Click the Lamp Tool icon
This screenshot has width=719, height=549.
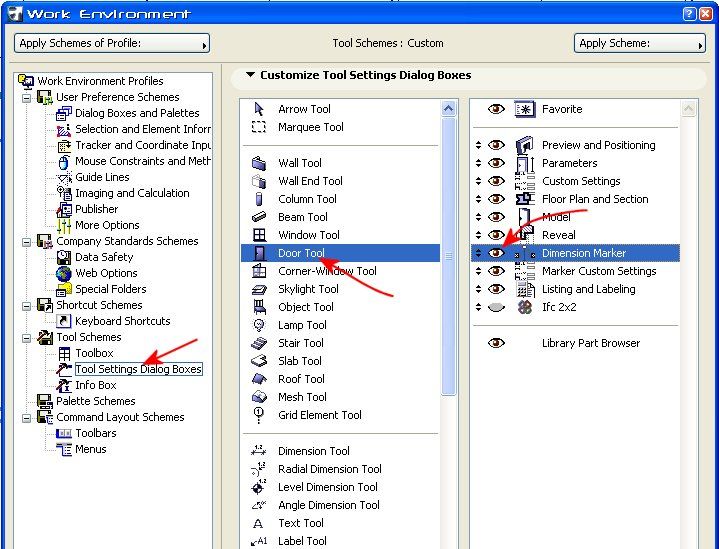click(x=259, y=325)
